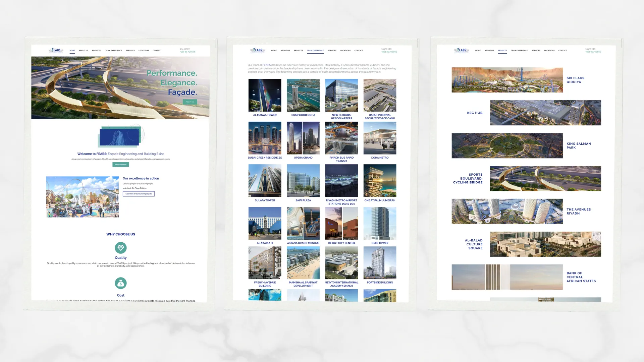Click the underlined Home nav tab
The image size is (644, 362).
tap(72, 51)
